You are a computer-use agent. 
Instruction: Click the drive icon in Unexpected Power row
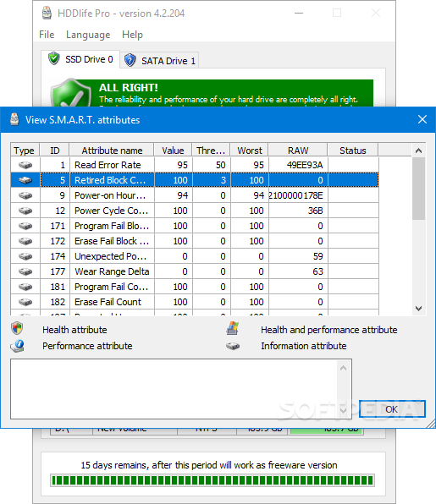[25, 256]
